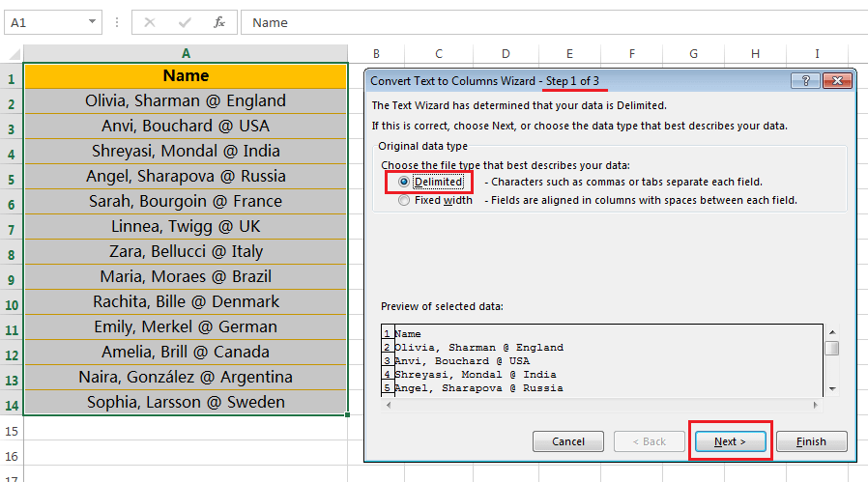
Task: Click preview line 'Anvi, Bouchard @ USA'
Action: click(462, 361)
